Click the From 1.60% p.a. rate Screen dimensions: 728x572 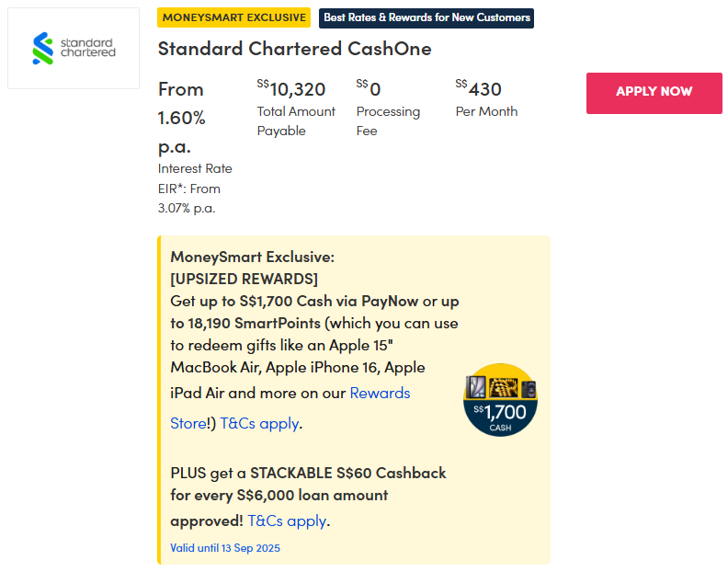pyautogui.click(x=182, y=118)
